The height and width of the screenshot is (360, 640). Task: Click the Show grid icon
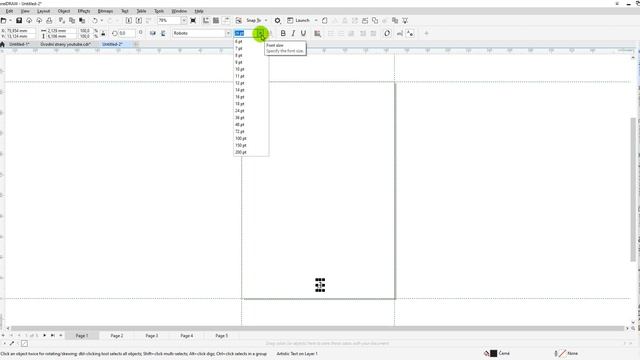[216, 20]
